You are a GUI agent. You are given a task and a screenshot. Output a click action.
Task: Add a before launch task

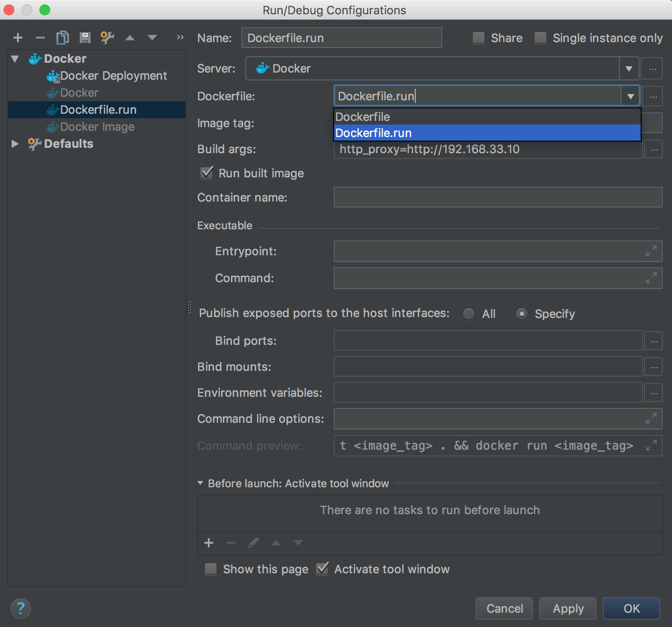click(209, 543)
